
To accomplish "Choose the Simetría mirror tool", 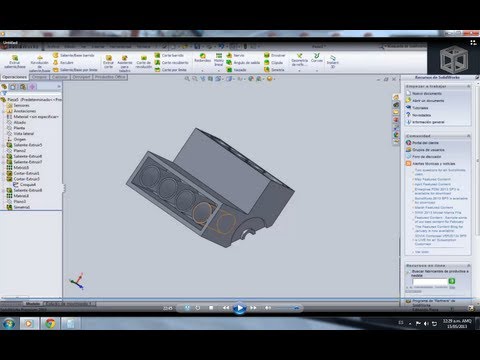I will click(274, 70).
